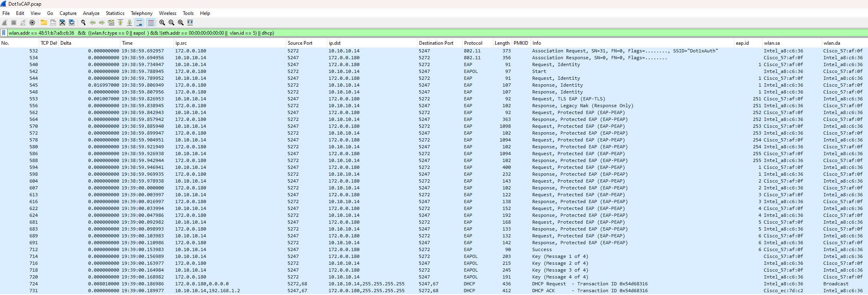Image resolution: width=868 pixels, height=295 pixels.
Task: Click the Find packet magnifier icon
Action: coord(83,23)
